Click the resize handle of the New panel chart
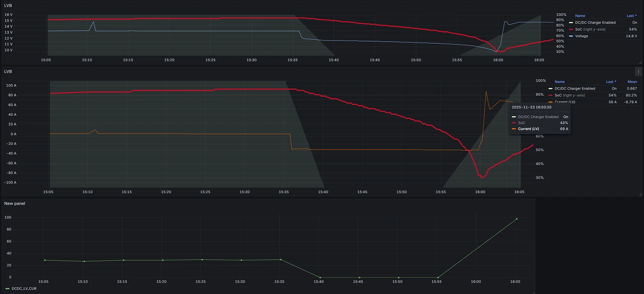This screenshot has height=294, width=644. 534,293
